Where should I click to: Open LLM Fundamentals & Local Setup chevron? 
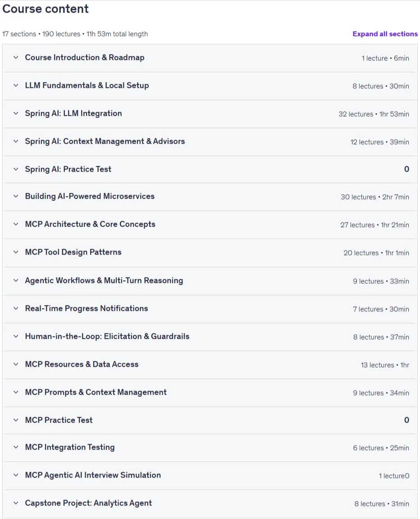[16, 86]
